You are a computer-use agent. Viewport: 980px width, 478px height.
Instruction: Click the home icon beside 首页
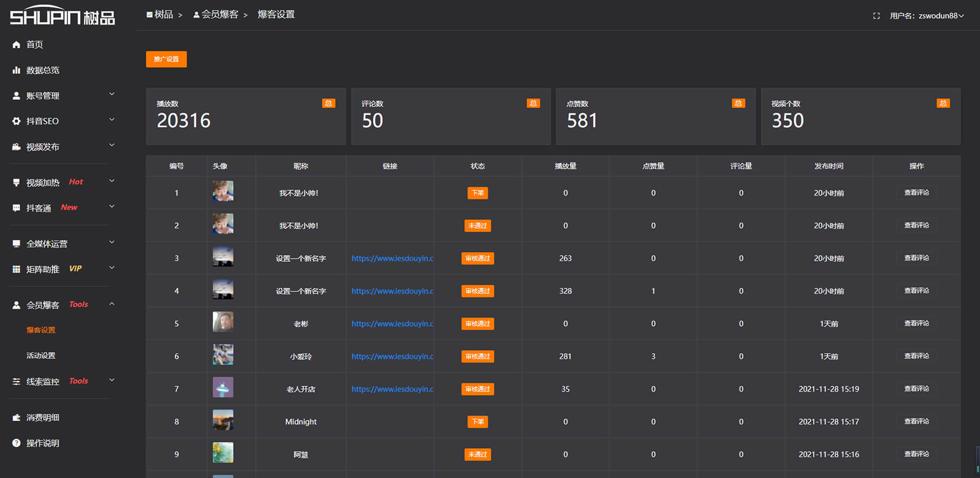click(x=16, y=44)
